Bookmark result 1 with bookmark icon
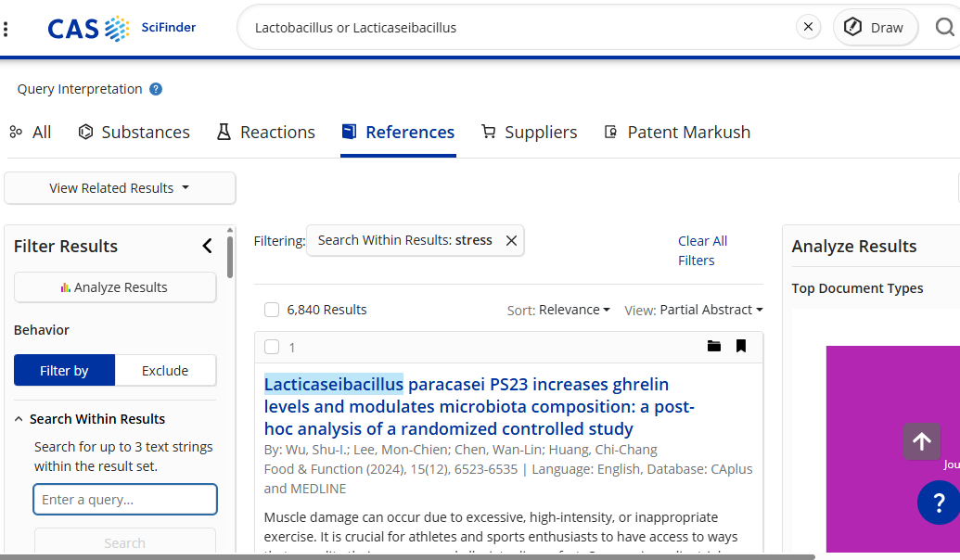The height and width of the screenshot is (560, 960). tap(741, 346)
